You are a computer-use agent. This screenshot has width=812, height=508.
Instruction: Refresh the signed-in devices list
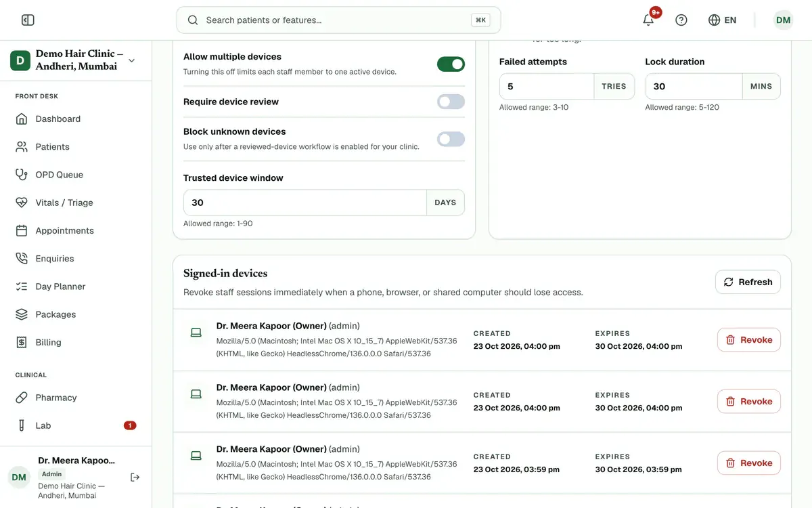[x=748, y=282]
